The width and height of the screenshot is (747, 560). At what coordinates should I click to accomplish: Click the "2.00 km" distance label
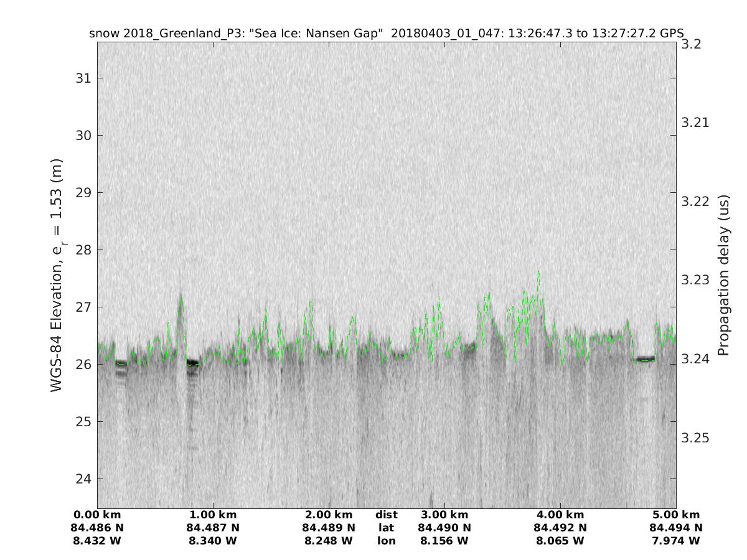pos(329,515)
